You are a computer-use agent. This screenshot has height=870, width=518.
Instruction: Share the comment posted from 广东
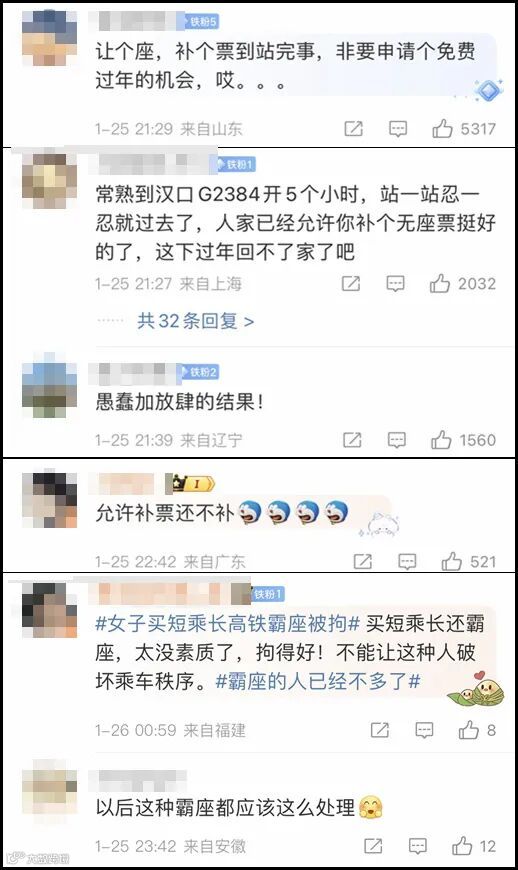363,562
